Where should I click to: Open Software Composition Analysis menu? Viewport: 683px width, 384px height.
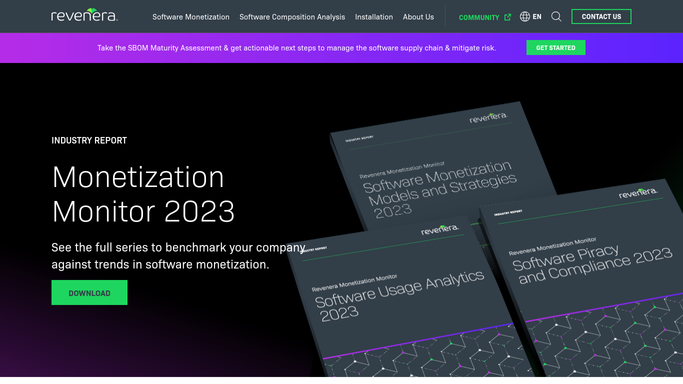click(x=292, y=17)
